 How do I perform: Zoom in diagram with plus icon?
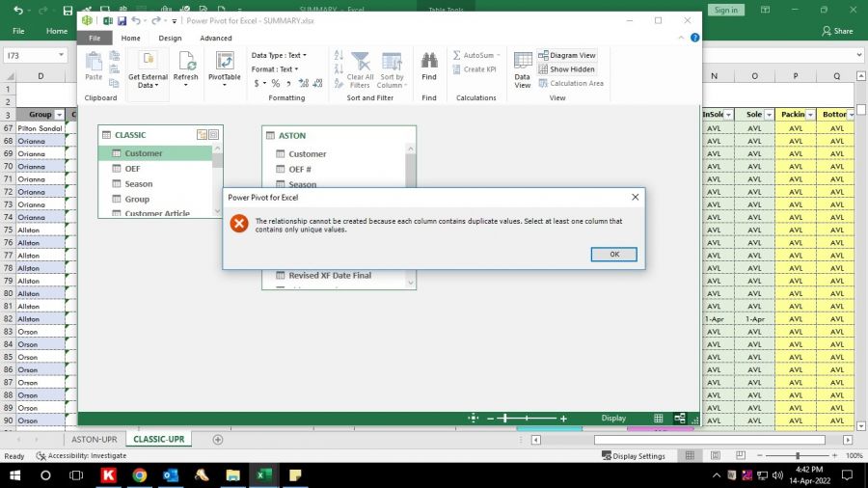coord(563,419)
